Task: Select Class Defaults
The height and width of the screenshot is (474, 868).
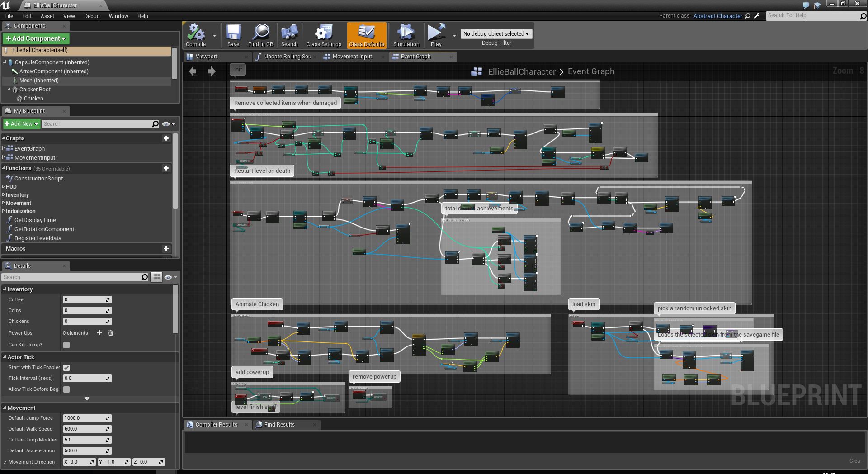Action: pyautogui.click(x=367, y=35)
